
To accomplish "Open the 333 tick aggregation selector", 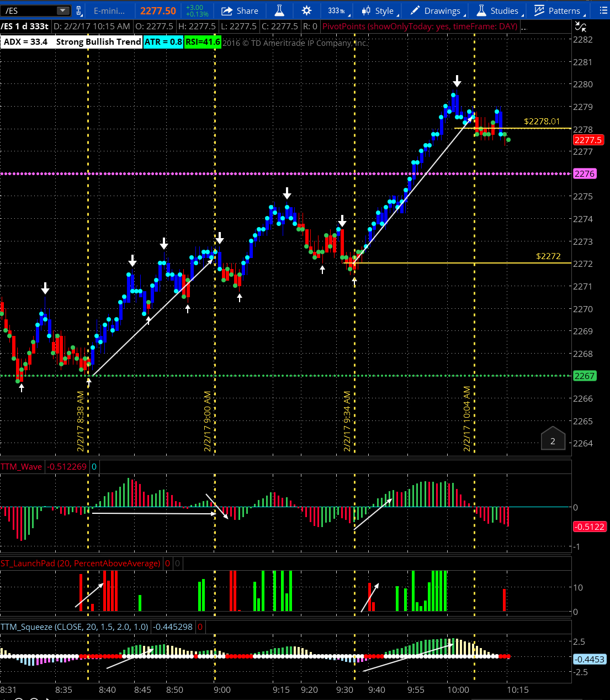I will 336,10.
